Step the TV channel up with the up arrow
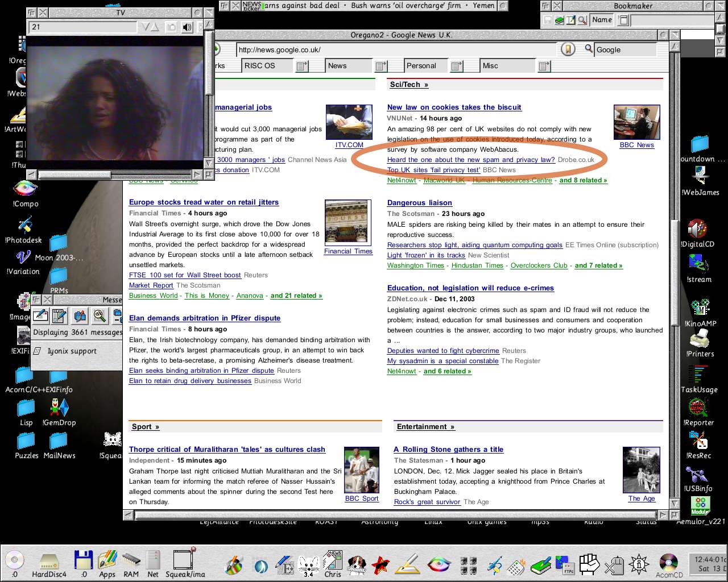 [x=155, y=27]
